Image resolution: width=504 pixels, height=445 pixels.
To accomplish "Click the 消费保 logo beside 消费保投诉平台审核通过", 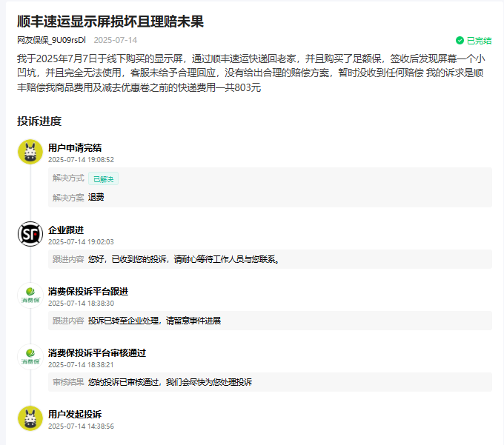I will click(x=30, y=357).
